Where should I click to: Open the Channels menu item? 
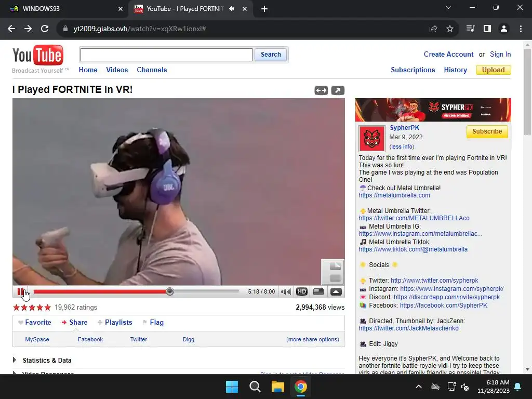coord(152,70)
